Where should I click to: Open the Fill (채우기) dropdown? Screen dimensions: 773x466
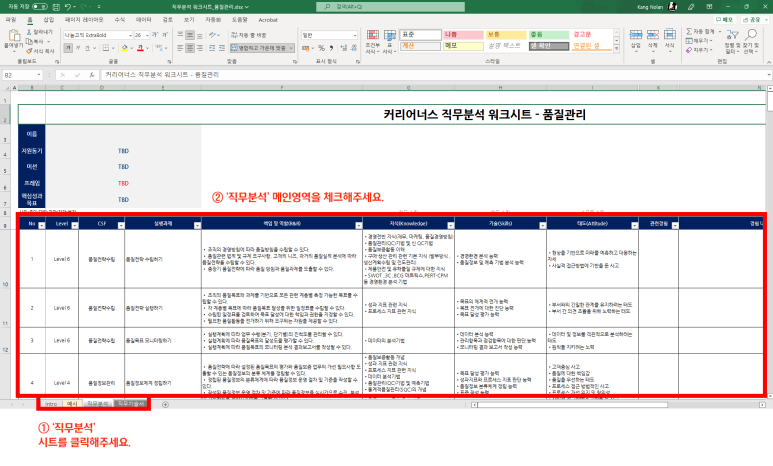699,40
